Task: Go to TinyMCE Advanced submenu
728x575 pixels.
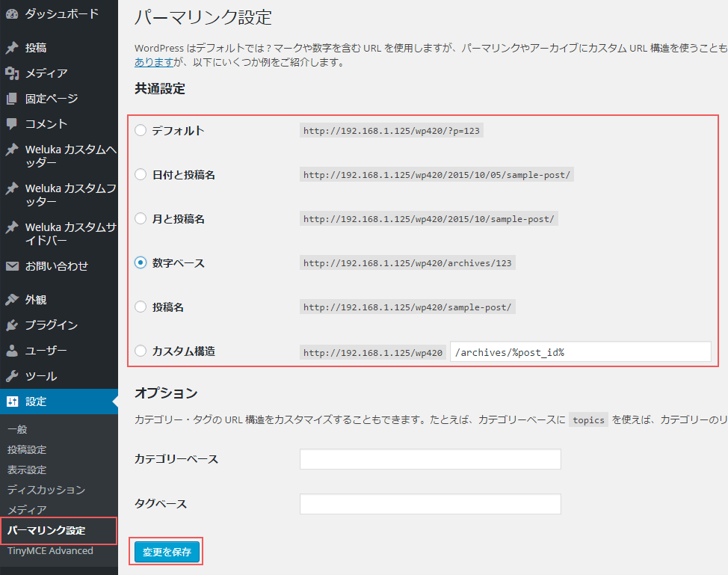Action: tap(50, 551)
